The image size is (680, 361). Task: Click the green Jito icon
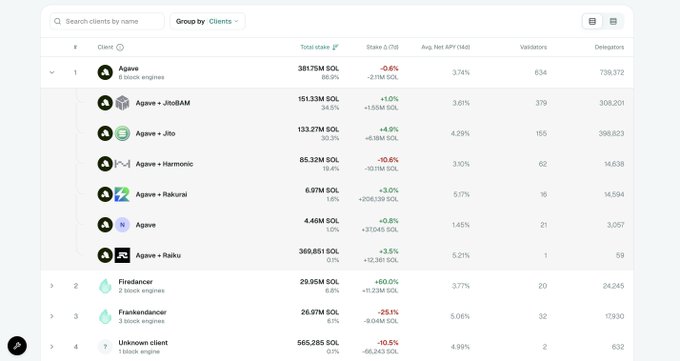122,133
